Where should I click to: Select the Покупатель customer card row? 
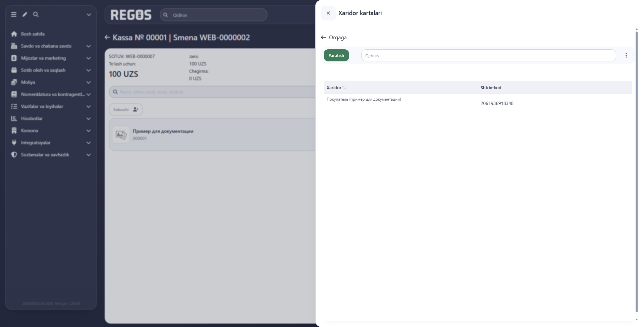[x=478, y=103]
